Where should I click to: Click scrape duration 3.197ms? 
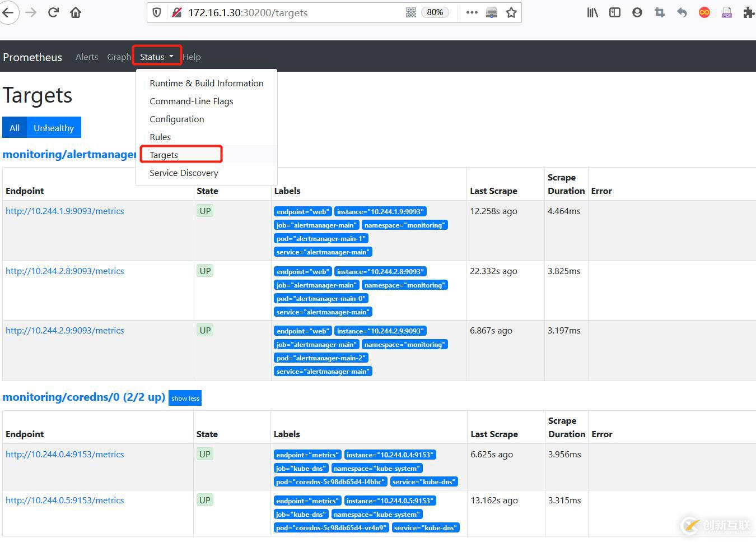(x=564, y=331)
